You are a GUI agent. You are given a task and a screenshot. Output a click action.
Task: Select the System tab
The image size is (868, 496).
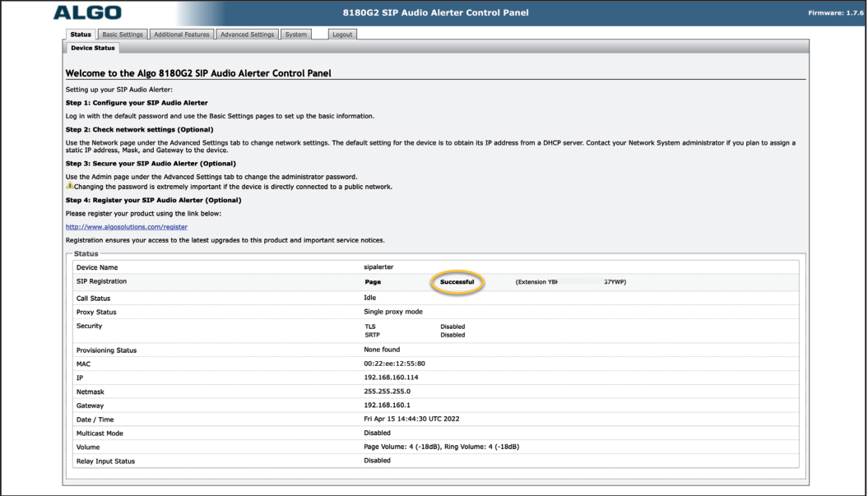tap(295, 34)
